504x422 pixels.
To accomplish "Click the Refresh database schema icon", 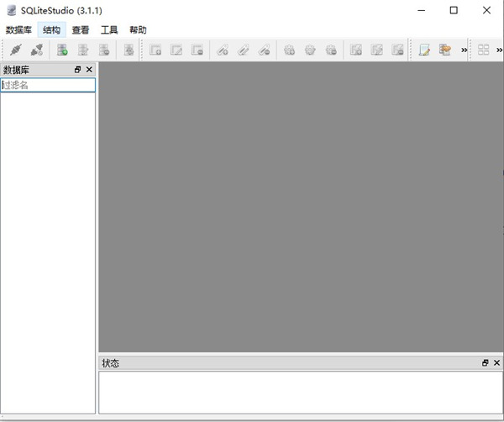I will [x=129, y=50].
